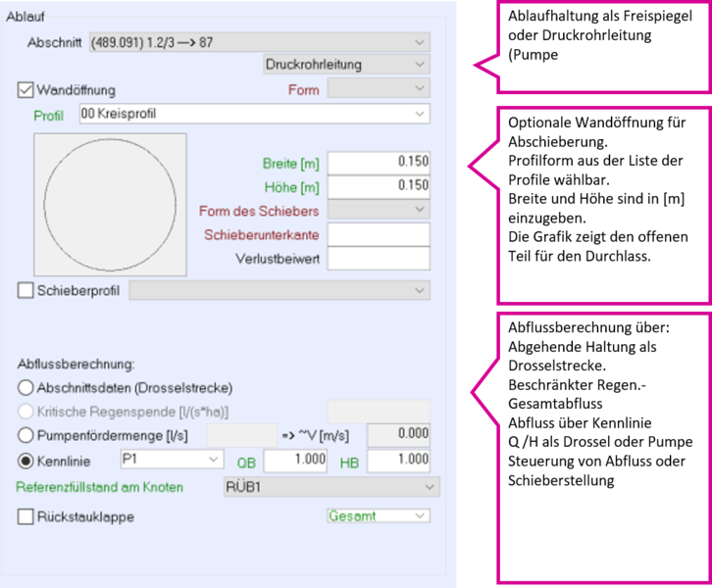The width and height of the screenshot is (712, 588).
Task: Select Pumpenfördermenge radio option
Action: point(26,434)
